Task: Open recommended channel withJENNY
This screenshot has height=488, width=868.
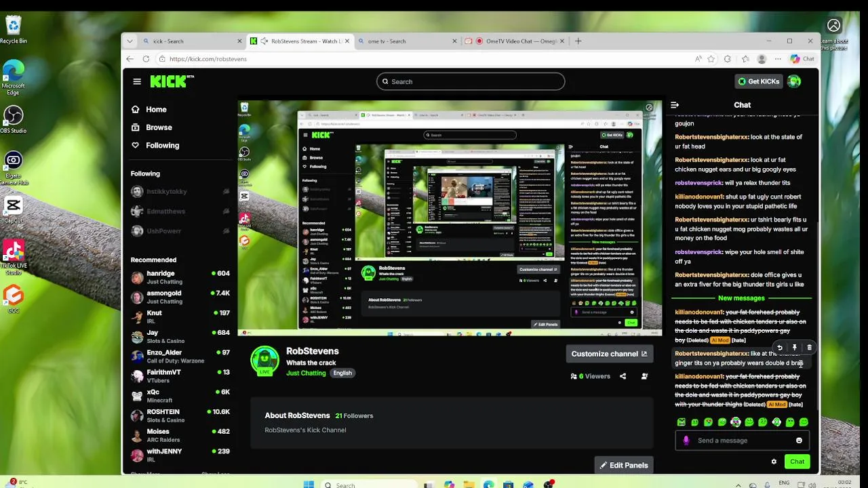Action: (x=180, y=455)
